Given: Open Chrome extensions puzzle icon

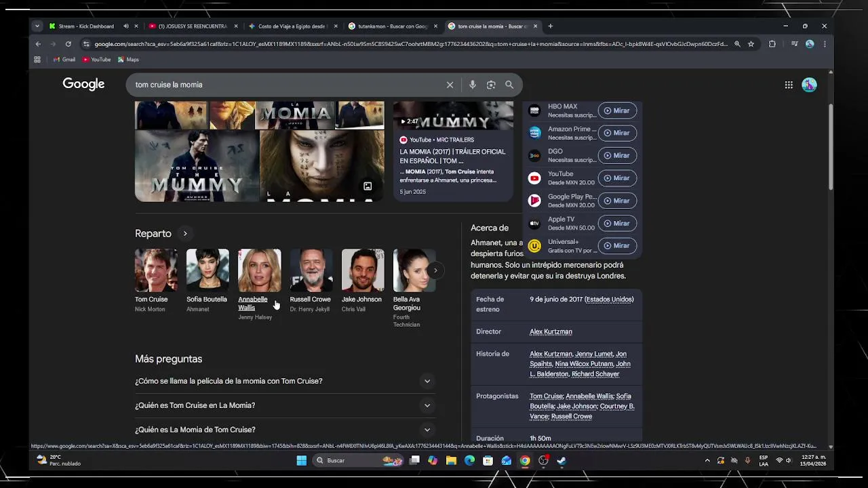Looking at the screenshot, I should [x=772, y=44].
